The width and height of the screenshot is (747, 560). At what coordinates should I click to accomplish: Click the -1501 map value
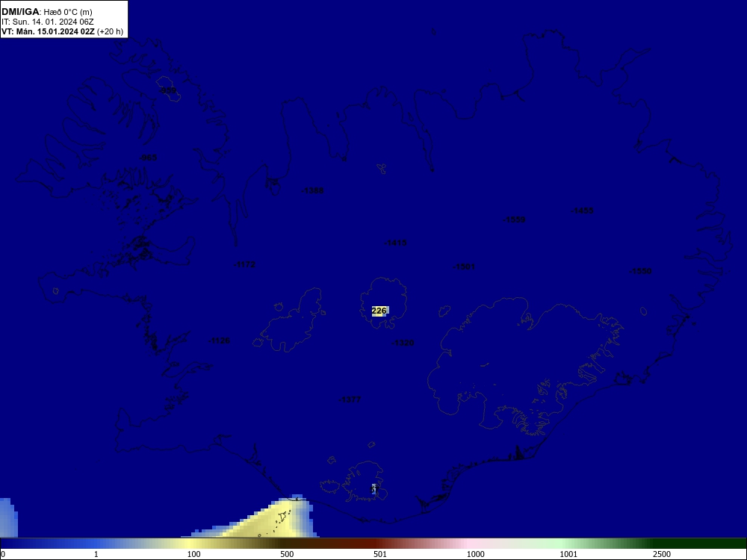(x=464, y=267)
